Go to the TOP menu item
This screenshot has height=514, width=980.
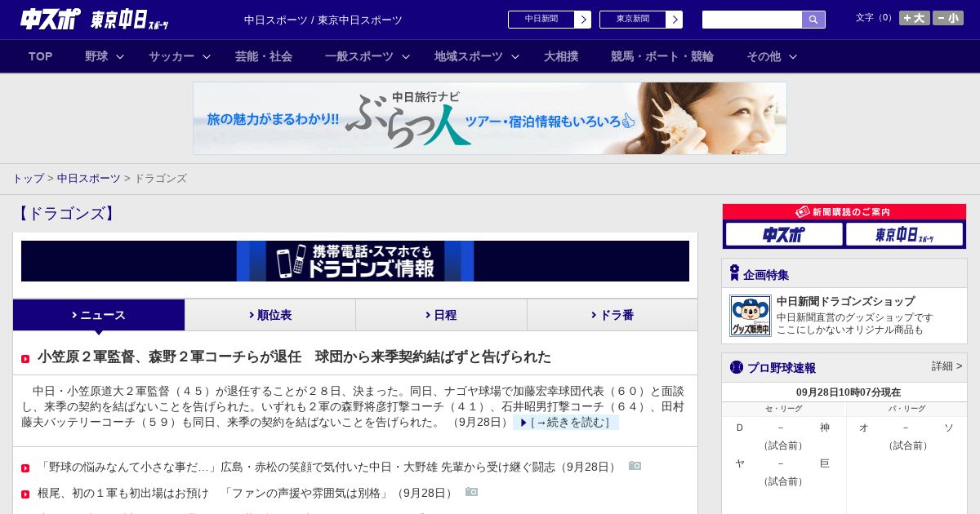(x=40, y=56)
